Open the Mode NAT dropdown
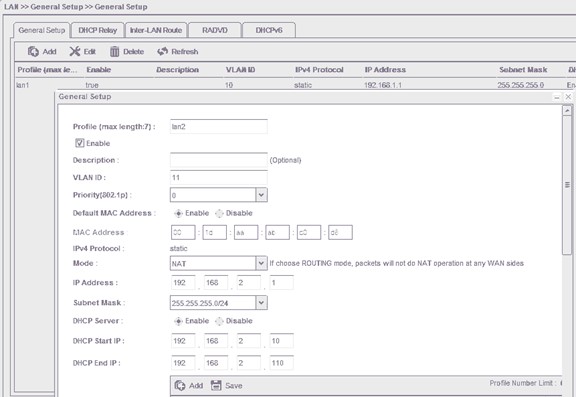Viewport: 576px width, 397px height. pos(261,263)
